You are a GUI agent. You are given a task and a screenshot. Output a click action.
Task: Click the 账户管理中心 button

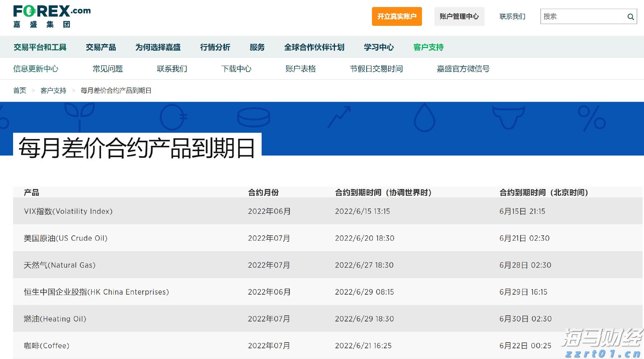coord(459,16)
